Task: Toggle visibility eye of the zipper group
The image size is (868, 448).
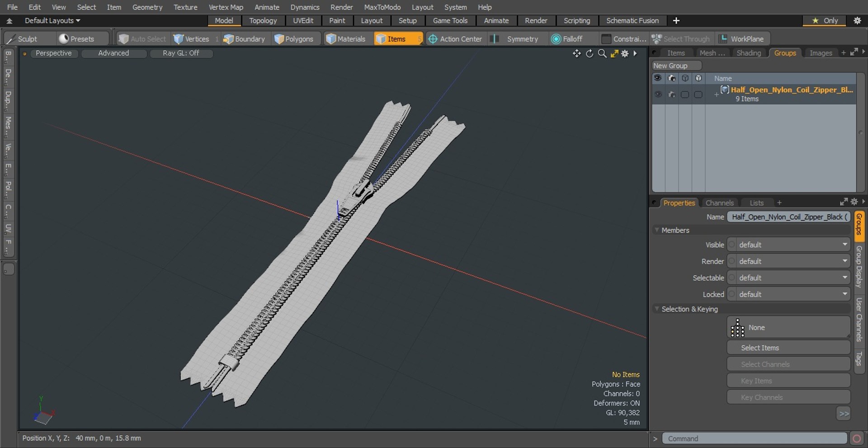Action: tap(658, 94)
